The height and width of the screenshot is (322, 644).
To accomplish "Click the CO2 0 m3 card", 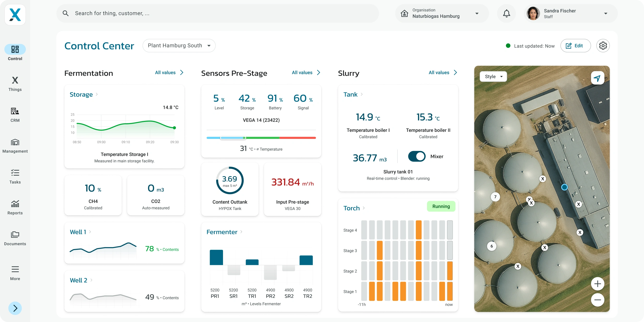I will point(156,195).
